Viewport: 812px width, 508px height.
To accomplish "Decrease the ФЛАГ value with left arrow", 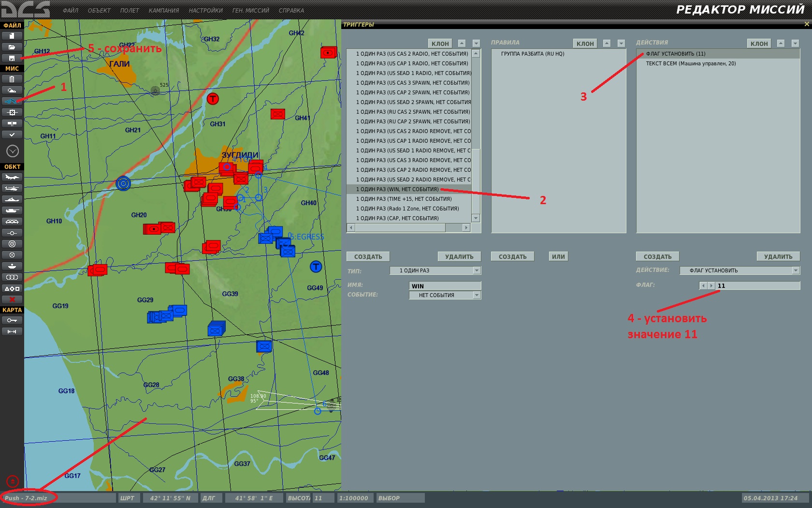I will pyautogui.click(x=703, y=285).
